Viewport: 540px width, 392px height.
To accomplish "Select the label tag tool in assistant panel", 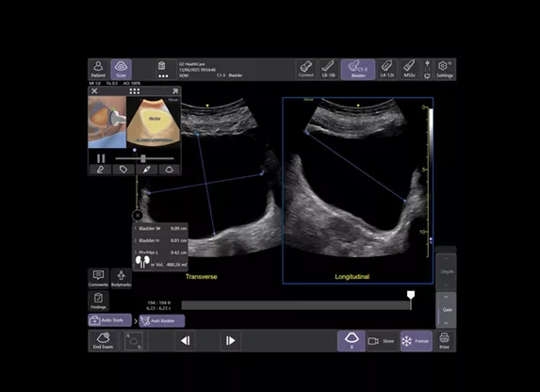I will (123, 170).
